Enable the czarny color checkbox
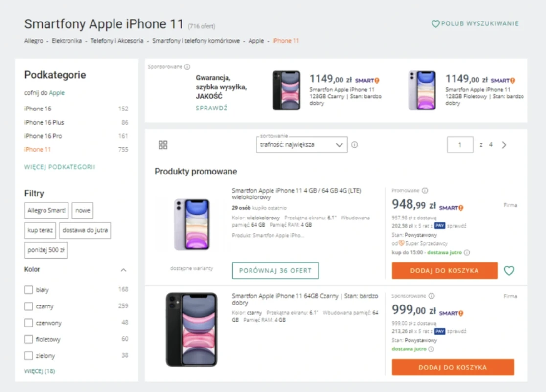 click(28, 306)
